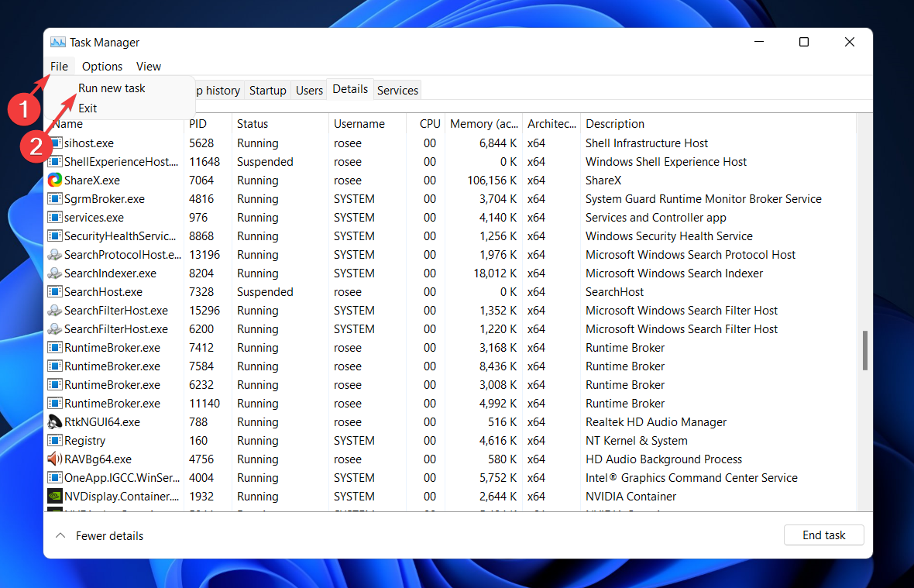Choose Run new task from the menu
The height and width of the screenshot is (588, 914).
[x=112, y=88]
